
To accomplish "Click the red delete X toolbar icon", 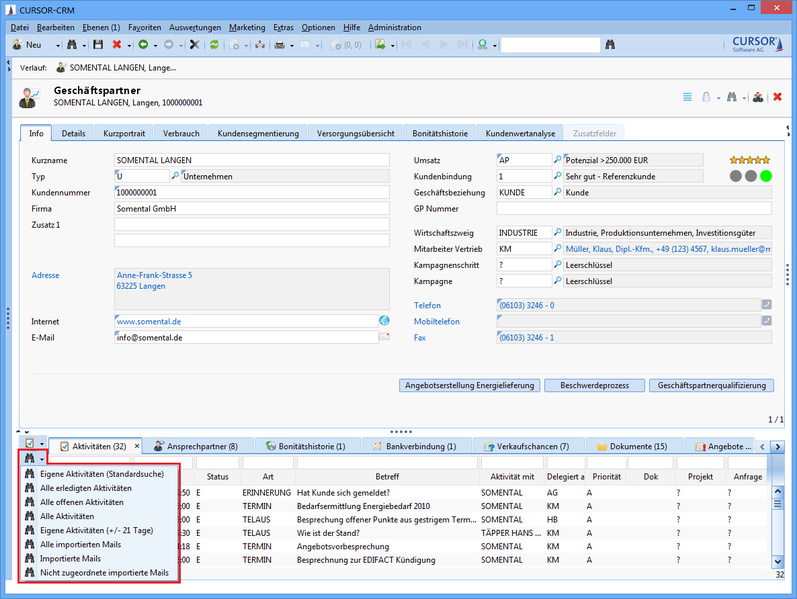I will pos(116,45).
